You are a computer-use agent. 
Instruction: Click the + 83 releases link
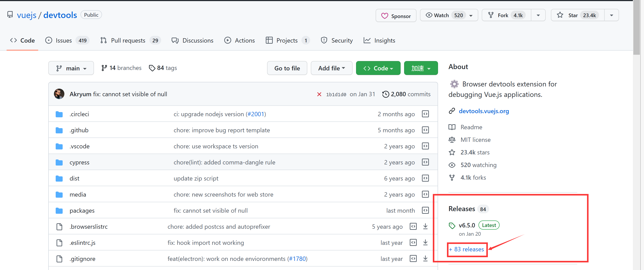(x=467, y=249)
